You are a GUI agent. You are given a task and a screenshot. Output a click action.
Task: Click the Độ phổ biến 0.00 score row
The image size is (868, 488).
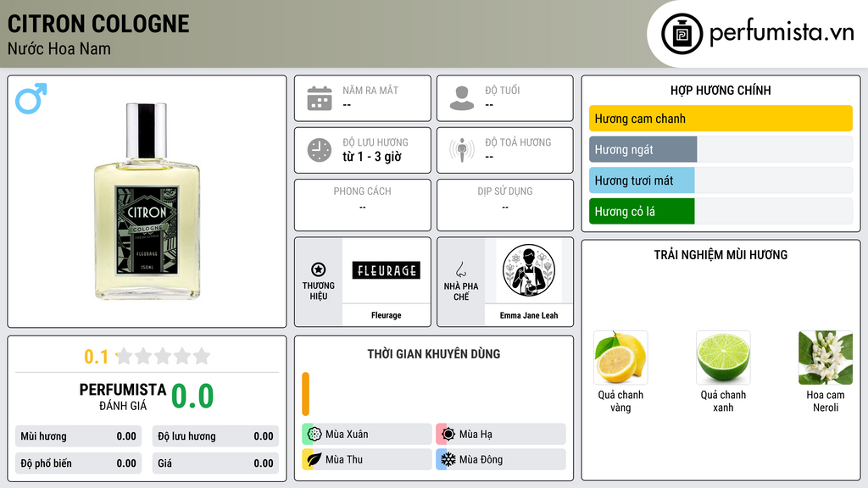(78, 463)
